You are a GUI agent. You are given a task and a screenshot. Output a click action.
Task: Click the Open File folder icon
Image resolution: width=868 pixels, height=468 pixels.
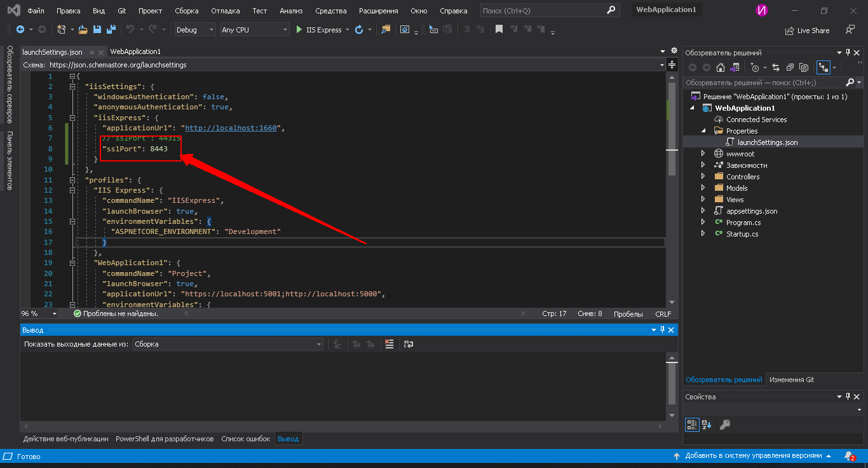tap(83, 29)
